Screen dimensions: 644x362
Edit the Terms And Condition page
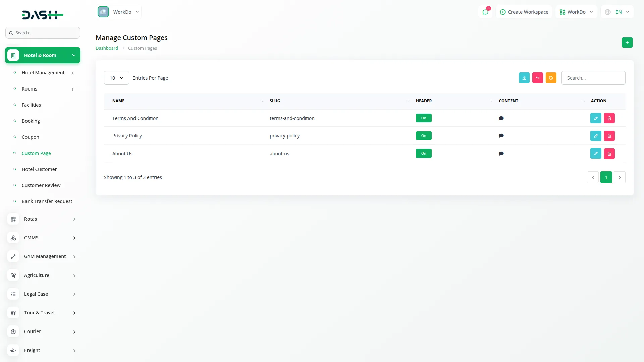596,118
